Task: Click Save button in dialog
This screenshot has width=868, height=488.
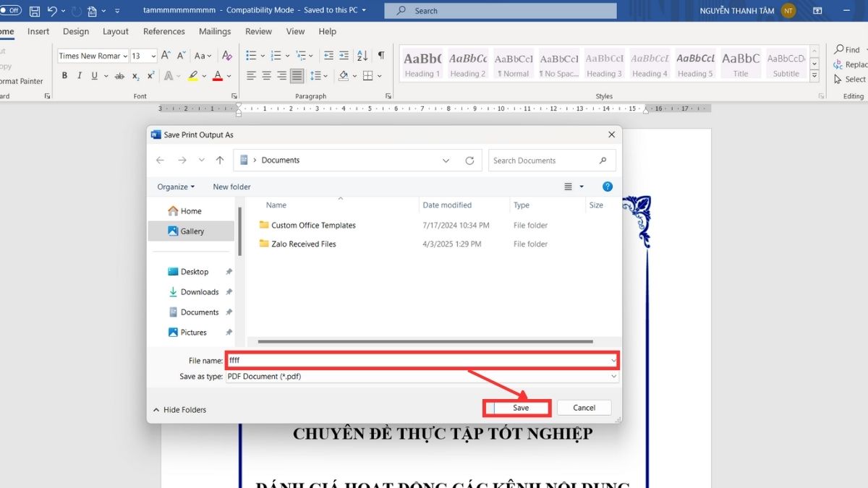Action: click(521, 408)
